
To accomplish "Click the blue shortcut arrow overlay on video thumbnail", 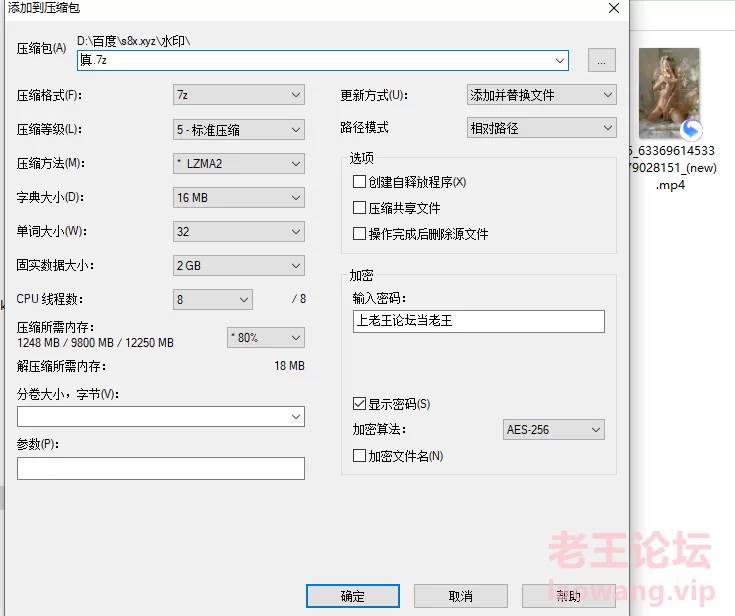I will coord(691,130).
